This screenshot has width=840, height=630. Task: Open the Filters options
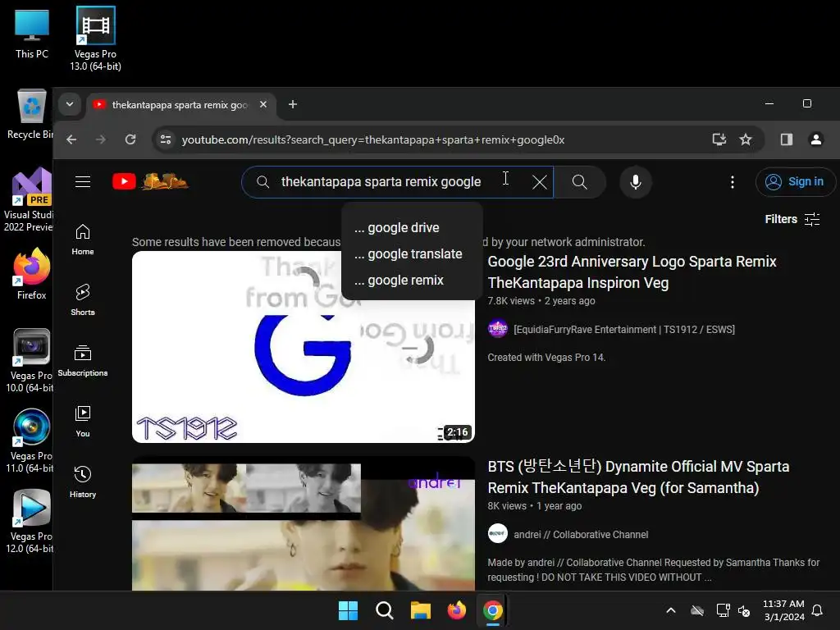[792, 219]
